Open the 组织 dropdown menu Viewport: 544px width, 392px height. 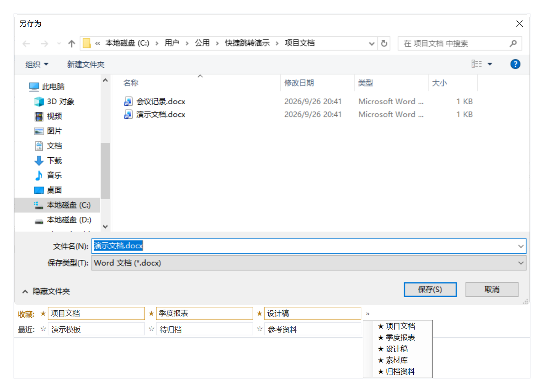tap(37, 64)
